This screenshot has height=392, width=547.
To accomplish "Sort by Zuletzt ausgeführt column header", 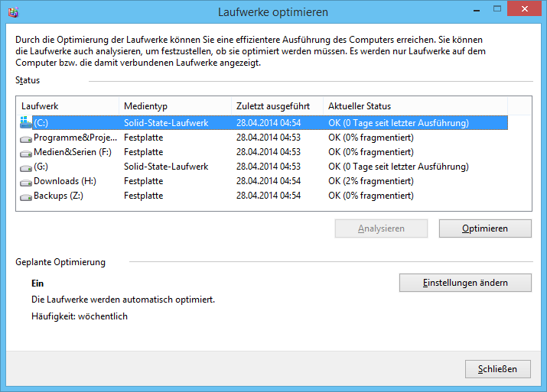I will click(x=276, y=106).
